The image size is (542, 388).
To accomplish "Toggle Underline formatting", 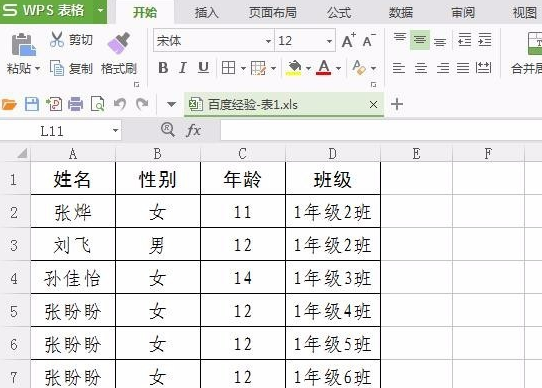I will (x=203, y=68).
